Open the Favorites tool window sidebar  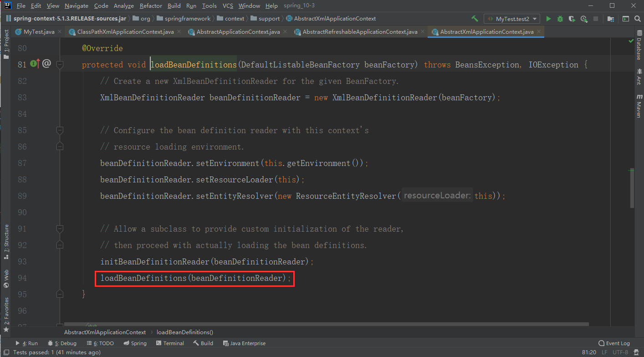[x=6, y=315]
